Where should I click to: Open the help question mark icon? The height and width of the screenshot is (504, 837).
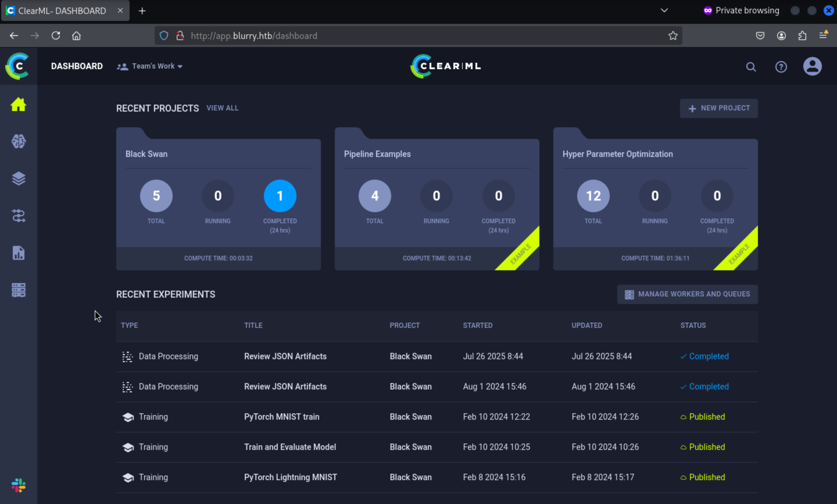pos(781,67)
